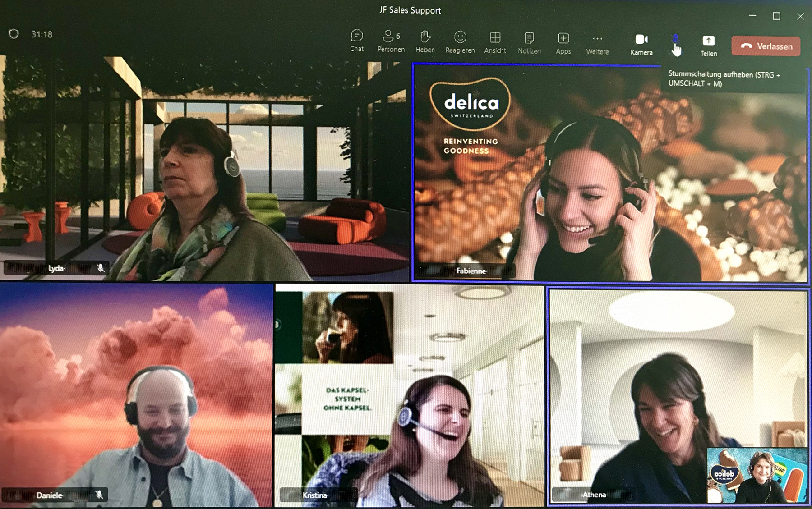The width and height of the screenshot is (812, 509).
Task: Minimize the meeting window
Action: pos(752,15)
